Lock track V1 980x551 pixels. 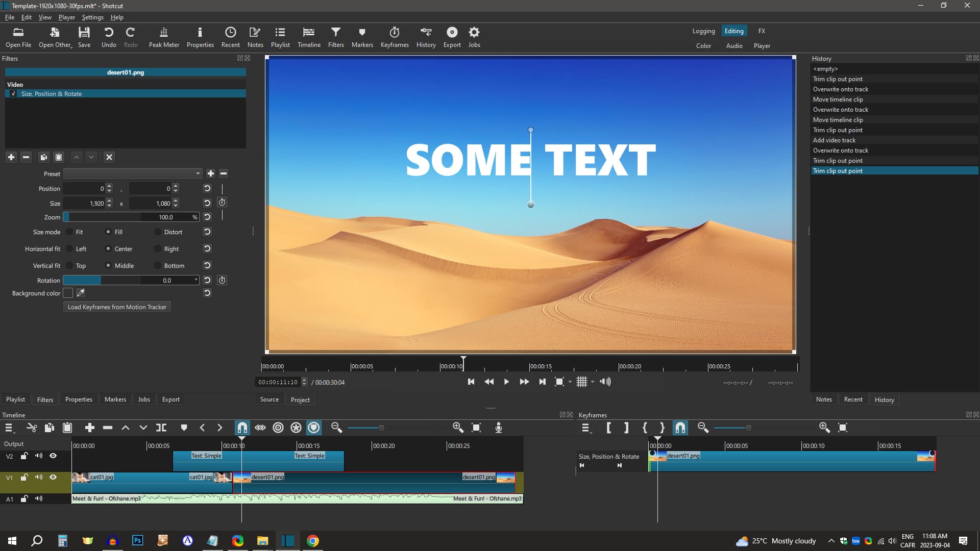[x=24, y=478]
